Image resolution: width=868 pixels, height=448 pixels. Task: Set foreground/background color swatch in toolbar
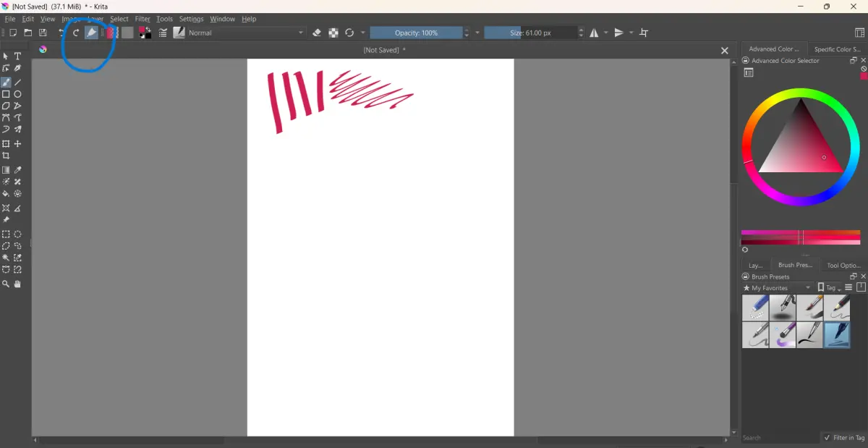(145, 33)
